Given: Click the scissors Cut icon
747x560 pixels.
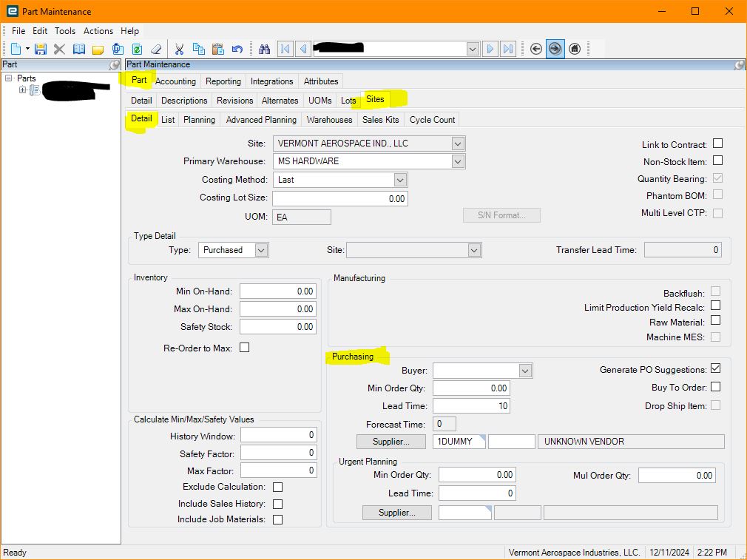Looking at the screenshot, I should pos(179,49).
